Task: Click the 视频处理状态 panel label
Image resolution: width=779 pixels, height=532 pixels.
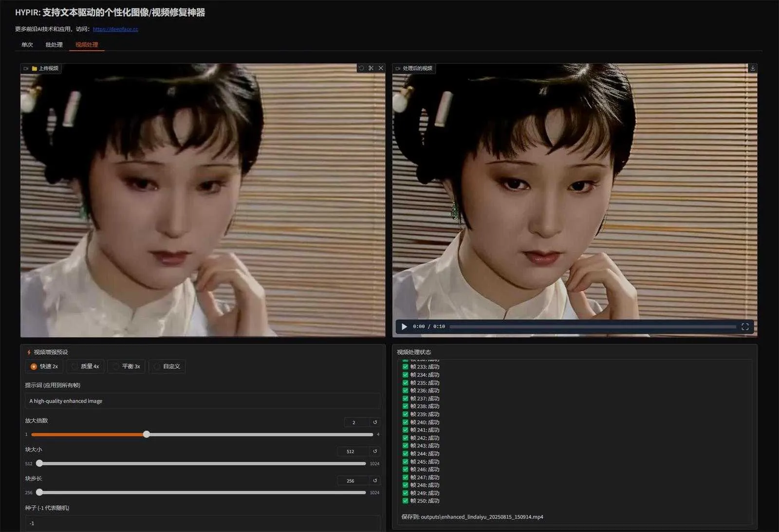Action: [414, 352]
